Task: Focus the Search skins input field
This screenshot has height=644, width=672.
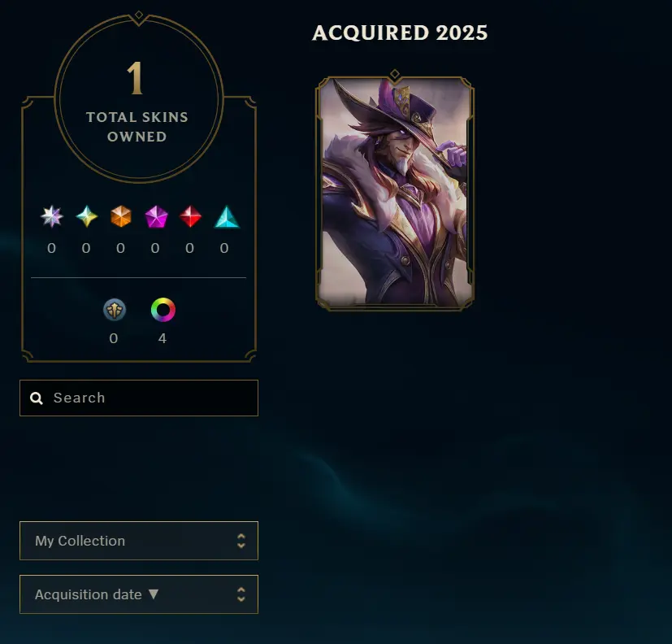Action: (139, 398)
